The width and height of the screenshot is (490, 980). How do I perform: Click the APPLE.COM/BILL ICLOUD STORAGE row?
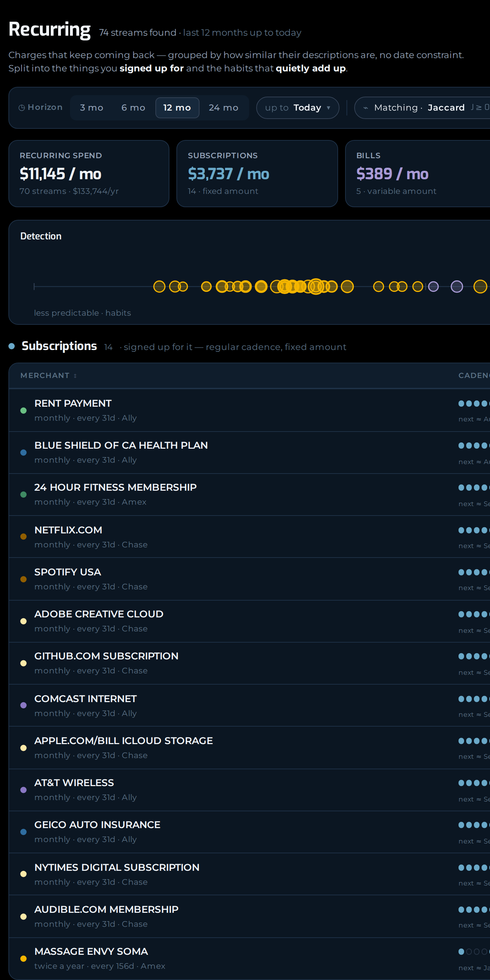[x=249, y=747]
